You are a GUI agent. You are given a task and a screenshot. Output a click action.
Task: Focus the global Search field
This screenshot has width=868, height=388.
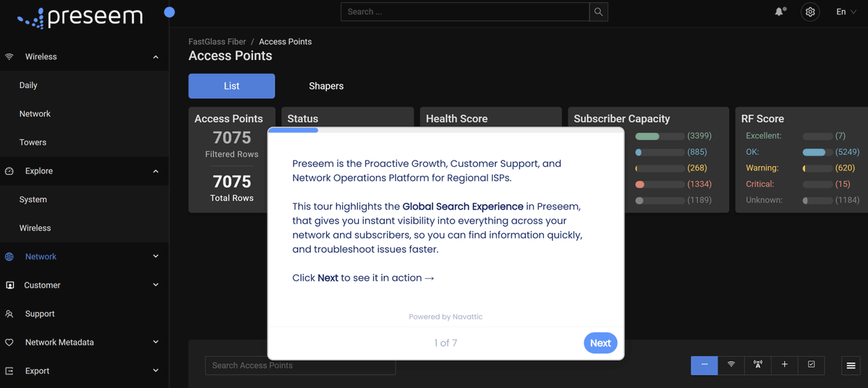(465, 12)
